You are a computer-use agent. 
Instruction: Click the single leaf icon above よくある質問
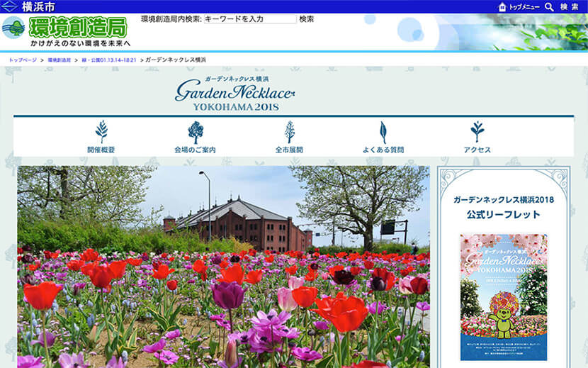383,132
